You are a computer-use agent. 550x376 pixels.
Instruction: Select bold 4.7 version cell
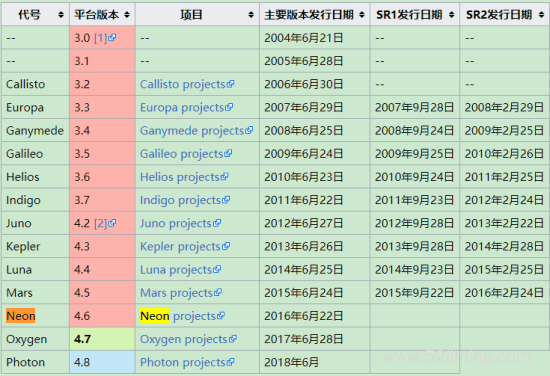pyautogui.click(x=102, y=339)
